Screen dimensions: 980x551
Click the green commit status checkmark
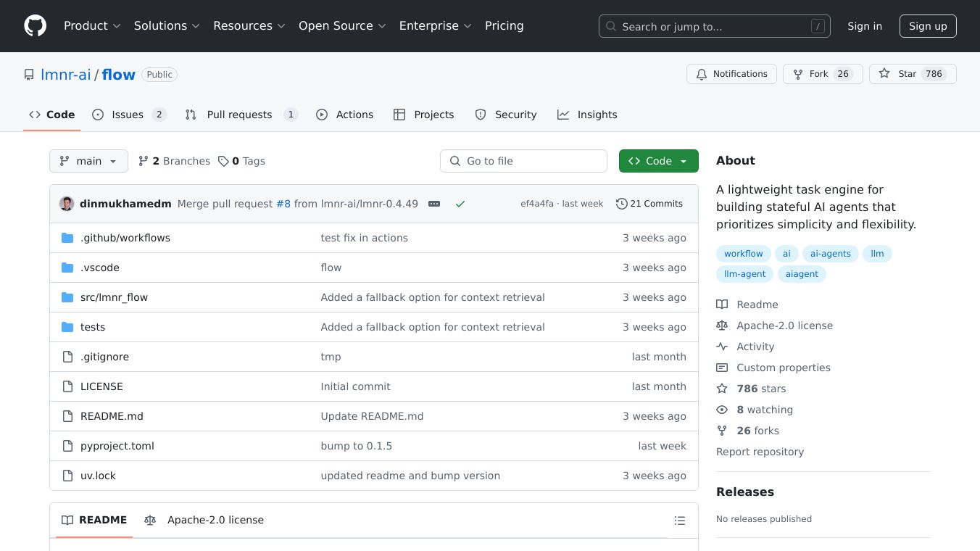pos(460,204)
